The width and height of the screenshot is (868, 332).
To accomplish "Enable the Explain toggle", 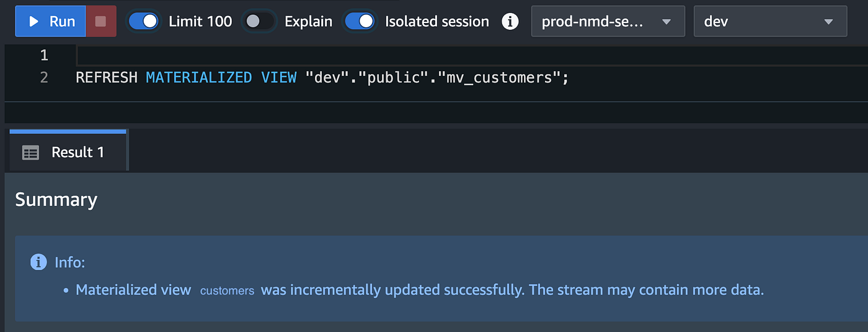I will (x=259, y=21).
